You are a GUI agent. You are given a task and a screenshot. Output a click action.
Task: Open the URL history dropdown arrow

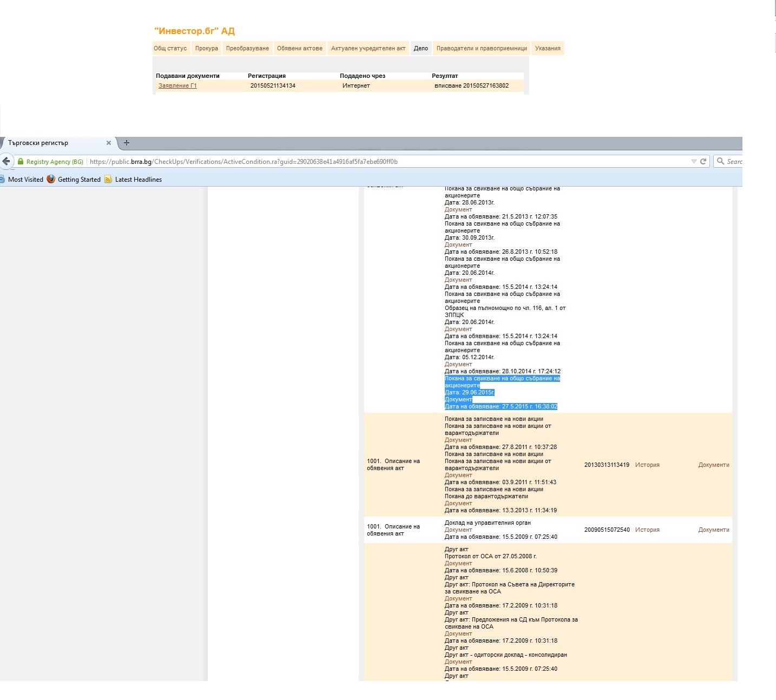[x=694, y=161]
